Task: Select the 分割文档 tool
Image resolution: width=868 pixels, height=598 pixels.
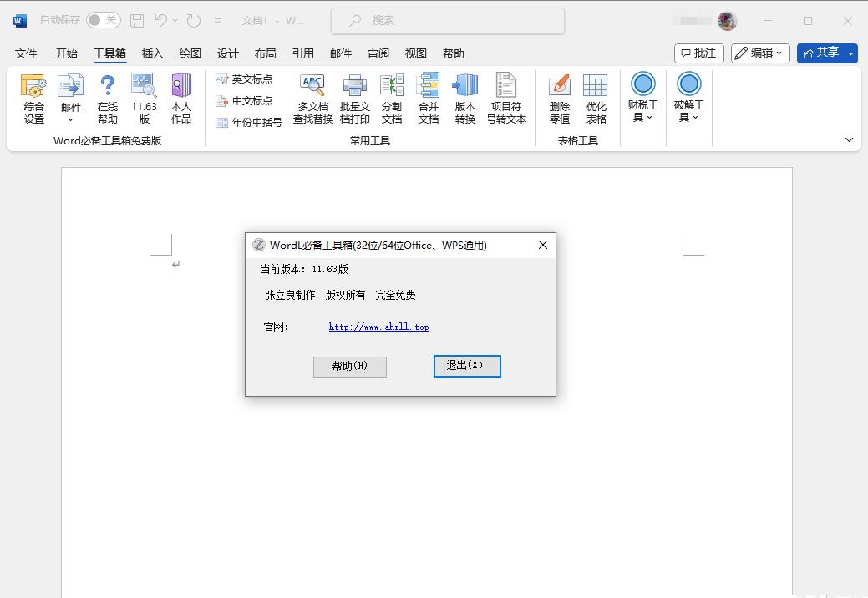Action: 392,99
